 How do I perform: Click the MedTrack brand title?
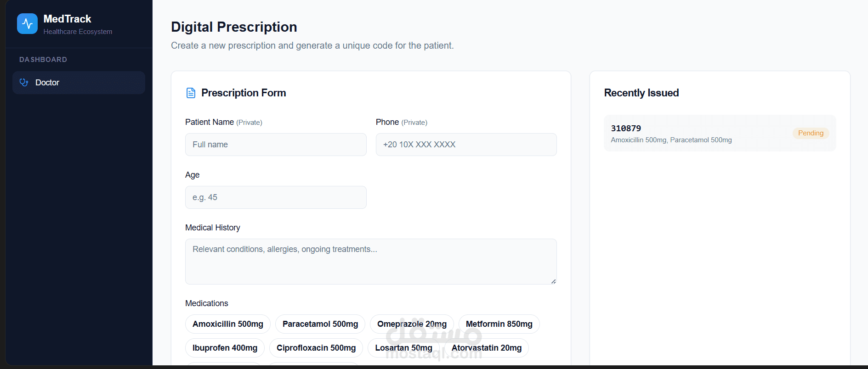click(67, 19)
